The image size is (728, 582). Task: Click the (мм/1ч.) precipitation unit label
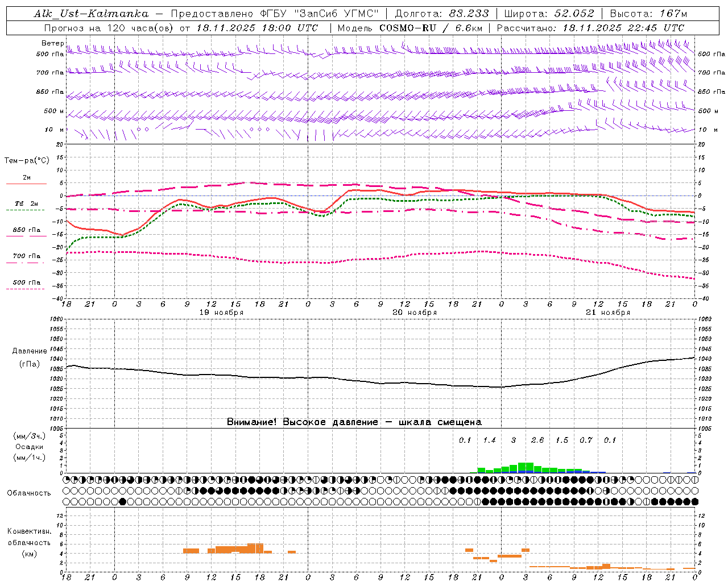pos(29,458)
